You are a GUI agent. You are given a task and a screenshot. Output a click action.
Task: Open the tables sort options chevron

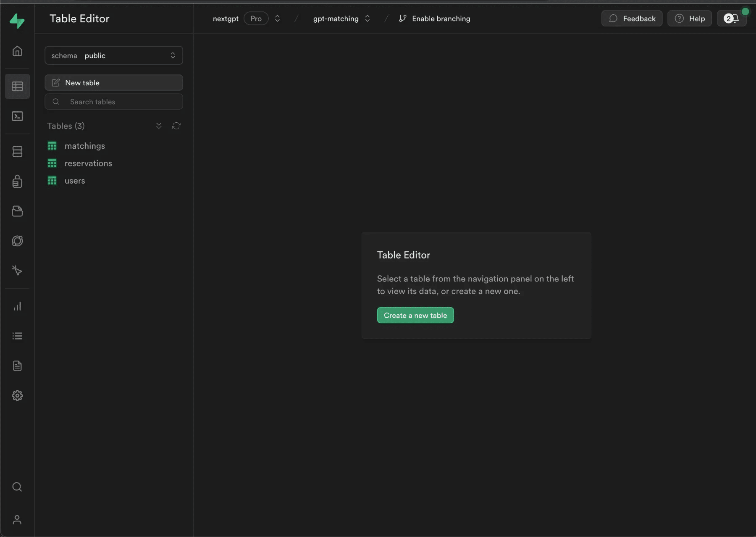pos(159,126)
